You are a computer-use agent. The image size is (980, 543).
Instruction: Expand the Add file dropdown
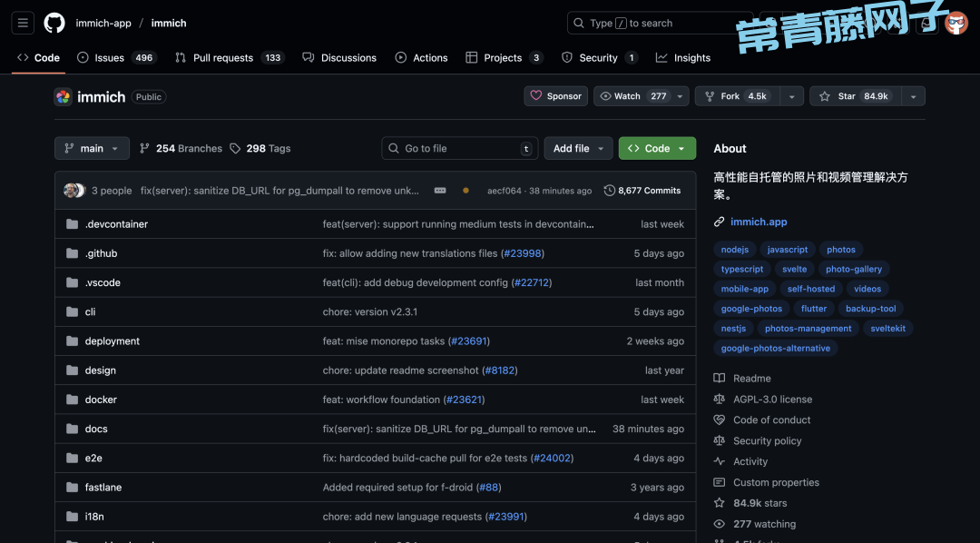coord(579,149)
